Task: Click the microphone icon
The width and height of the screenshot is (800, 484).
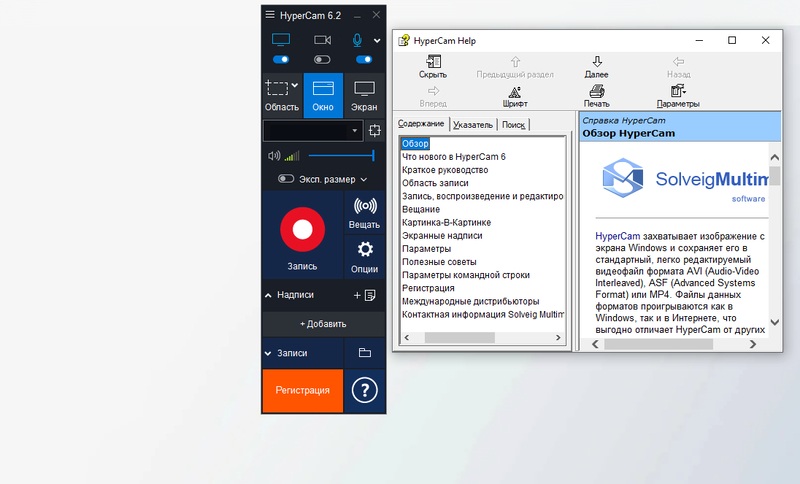Action: click(x=357, y=40)
